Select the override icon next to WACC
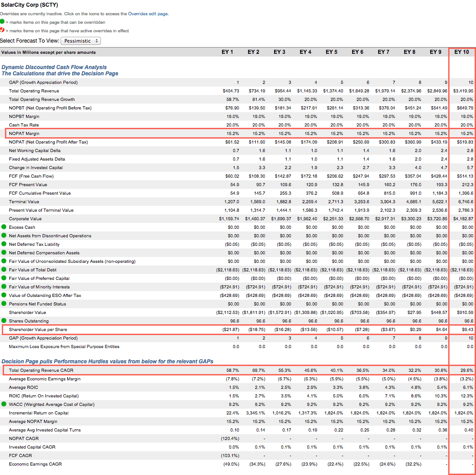The image size is (476, 475). pos(4,404)
